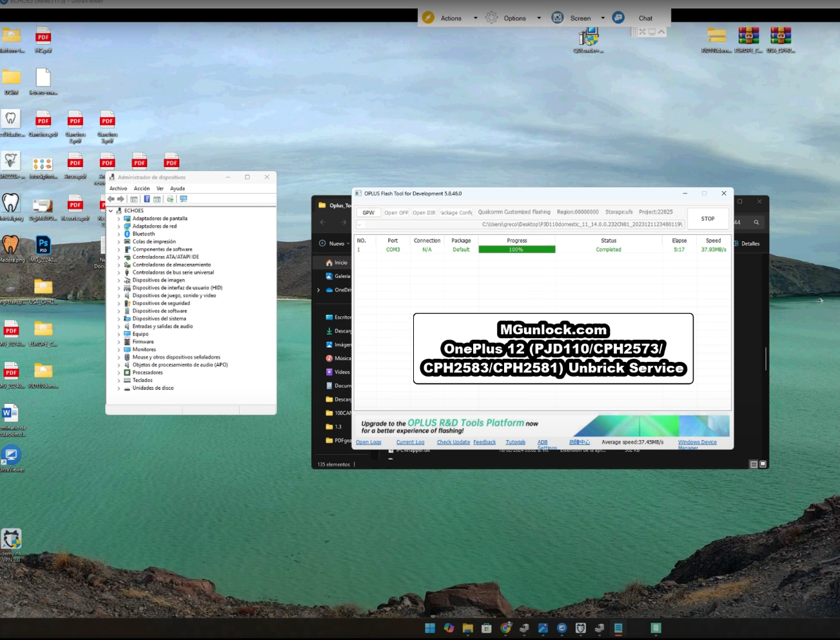Expand the Options dropdown arrow

(539, 18)
